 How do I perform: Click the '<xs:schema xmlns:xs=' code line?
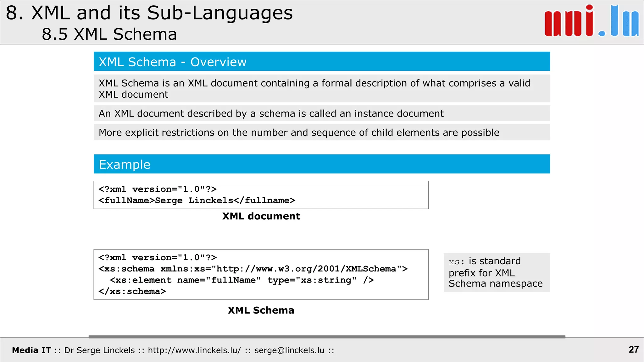pos(253,269)
